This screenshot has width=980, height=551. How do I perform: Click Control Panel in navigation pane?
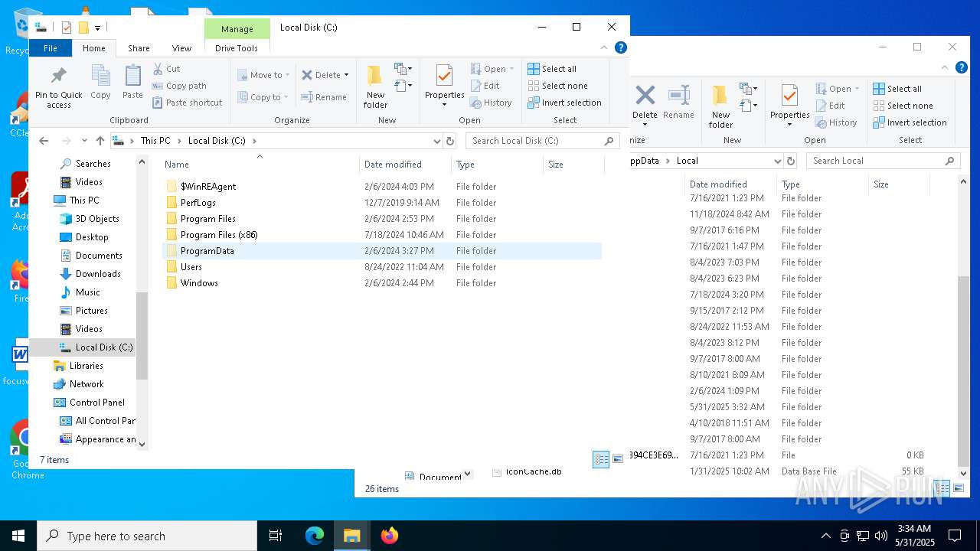(x=96, y=403)
